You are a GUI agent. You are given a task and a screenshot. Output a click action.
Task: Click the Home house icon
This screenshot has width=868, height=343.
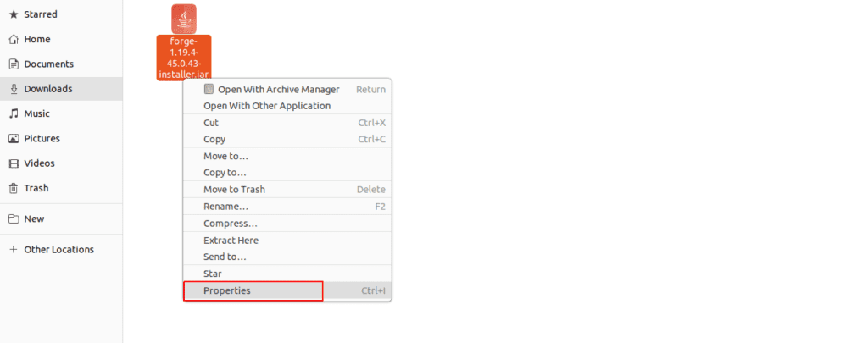14,39
